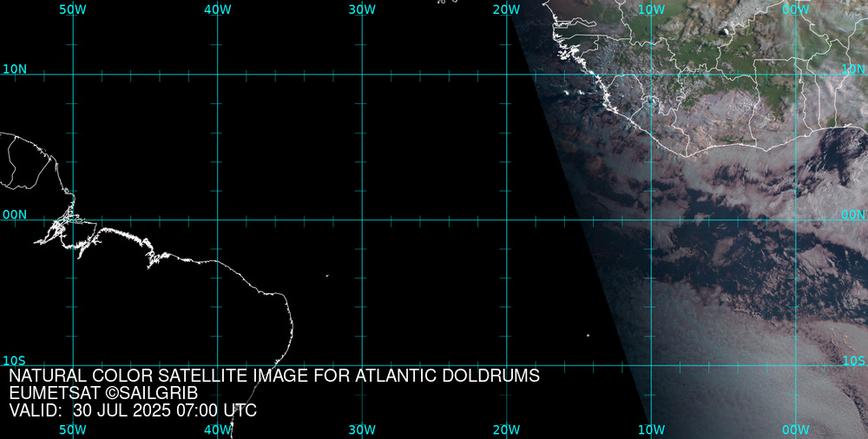Pick the 10N latitude label on the right side
This screenshot has height=439, width=868.
(x=853, y=69)
